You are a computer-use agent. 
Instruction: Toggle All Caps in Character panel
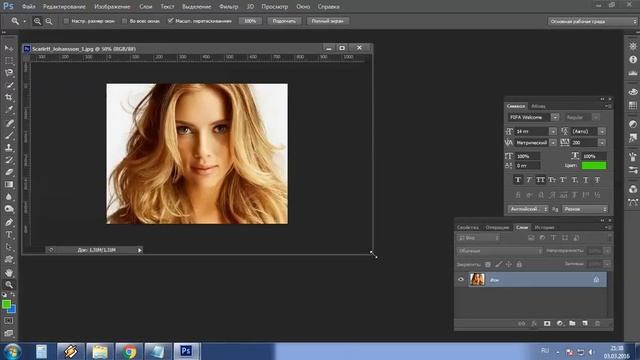[540, 180]
